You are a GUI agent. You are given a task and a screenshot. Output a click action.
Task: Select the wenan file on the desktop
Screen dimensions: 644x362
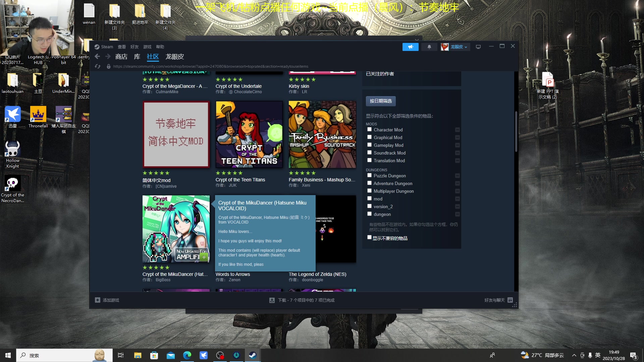pos(89,14)
